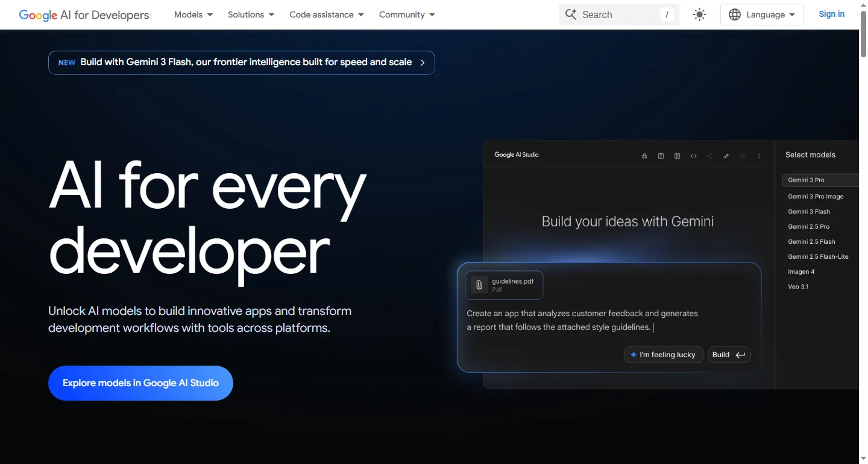Click Build your ideas with Gemini text
The image size is (868, 464).
[x=627, y=221]
